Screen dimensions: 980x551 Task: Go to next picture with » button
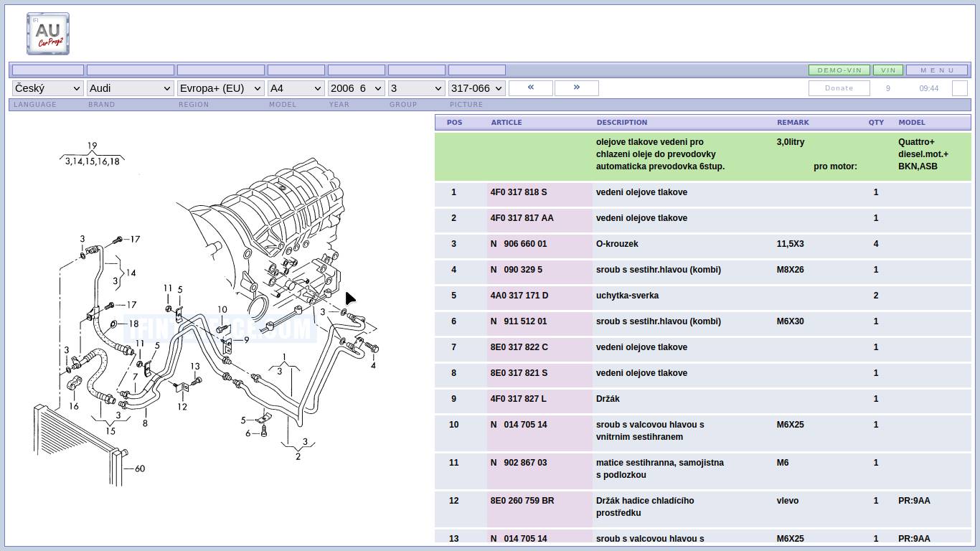577,88
